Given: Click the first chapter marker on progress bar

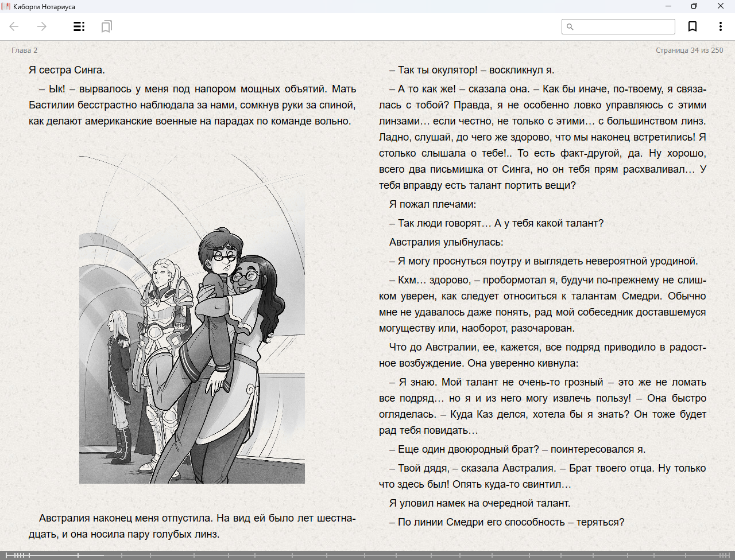Looking at the screenshot, I should (7, 555).
